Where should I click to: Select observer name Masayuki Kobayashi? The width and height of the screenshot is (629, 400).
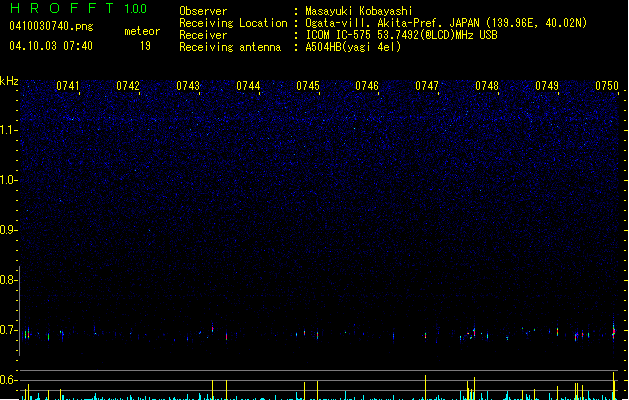click(x=359, y=11)
